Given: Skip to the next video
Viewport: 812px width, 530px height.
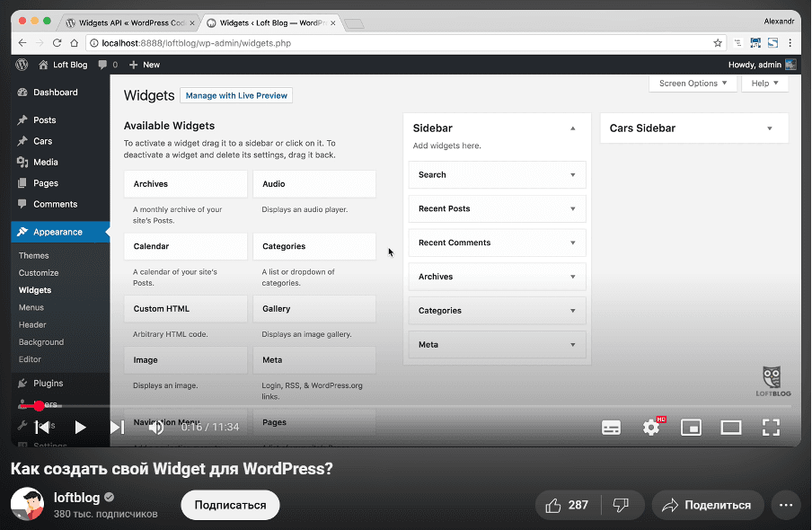Looking at the screenshot, I should tap(117, 428).
